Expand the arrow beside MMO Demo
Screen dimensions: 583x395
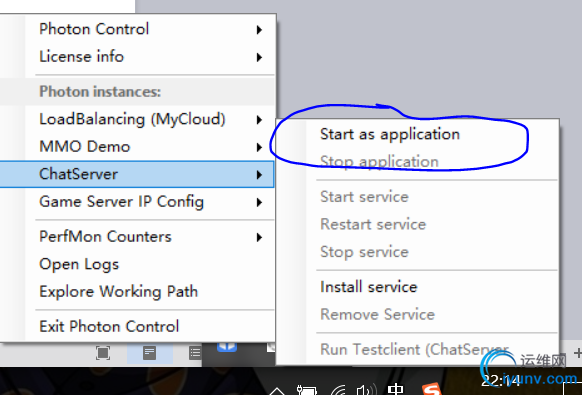pos(259,147)
